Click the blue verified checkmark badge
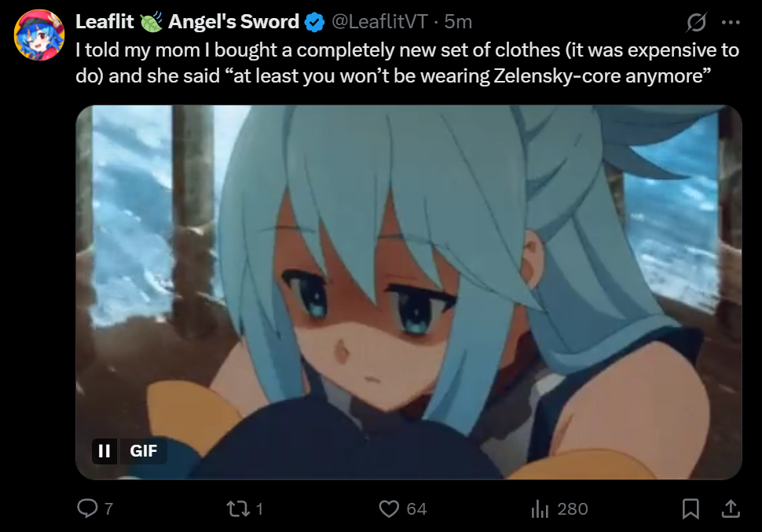This screenshot has height=532, width=762. [314, 22]
